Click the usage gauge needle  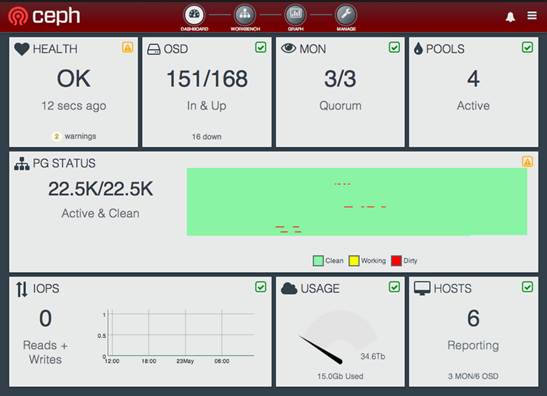tap(320, 350)
